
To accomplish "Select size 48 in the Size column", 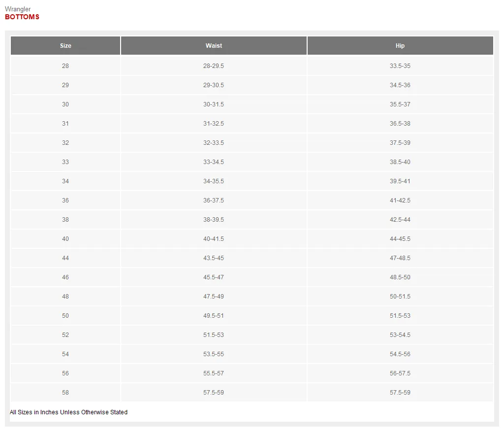I will [65, 297].
